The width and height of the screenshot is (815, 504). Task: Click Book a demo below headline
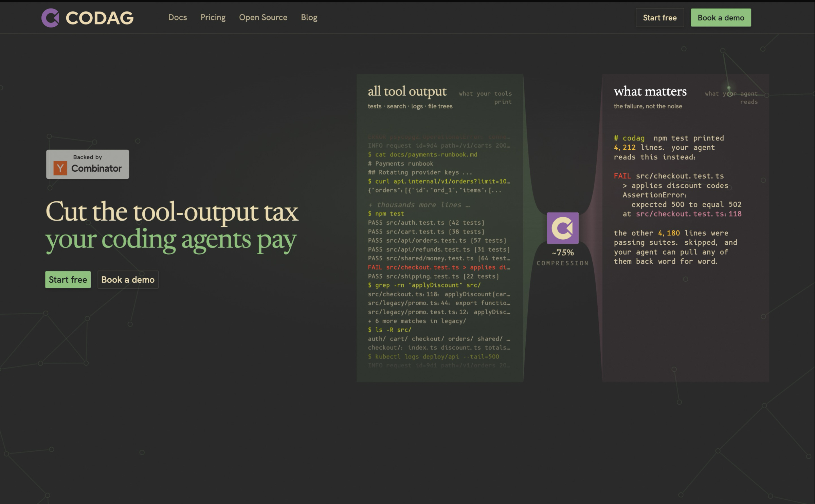pos(128,280)
